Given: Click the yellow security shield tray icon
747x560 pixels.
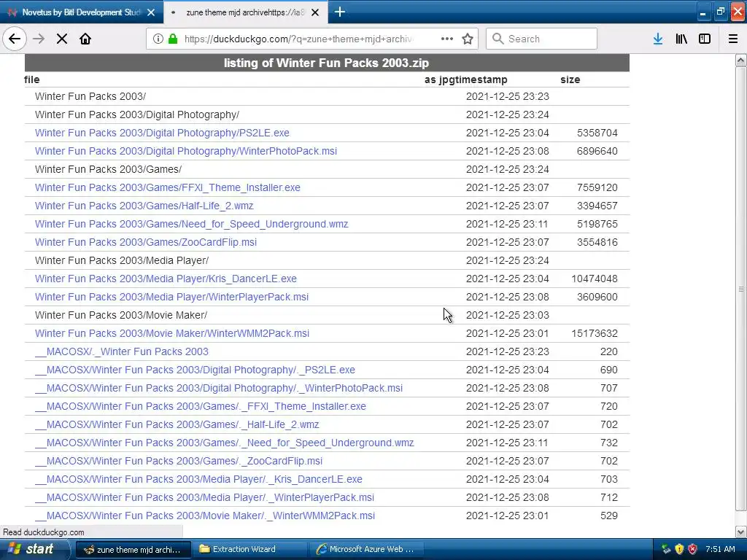Looking at the screenshot, I should click(679, 549).
